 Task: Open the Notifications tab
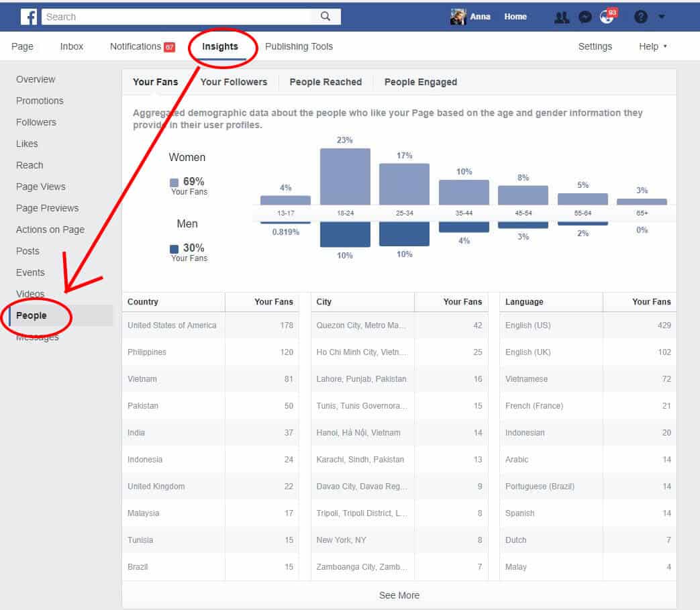(142, 46)
